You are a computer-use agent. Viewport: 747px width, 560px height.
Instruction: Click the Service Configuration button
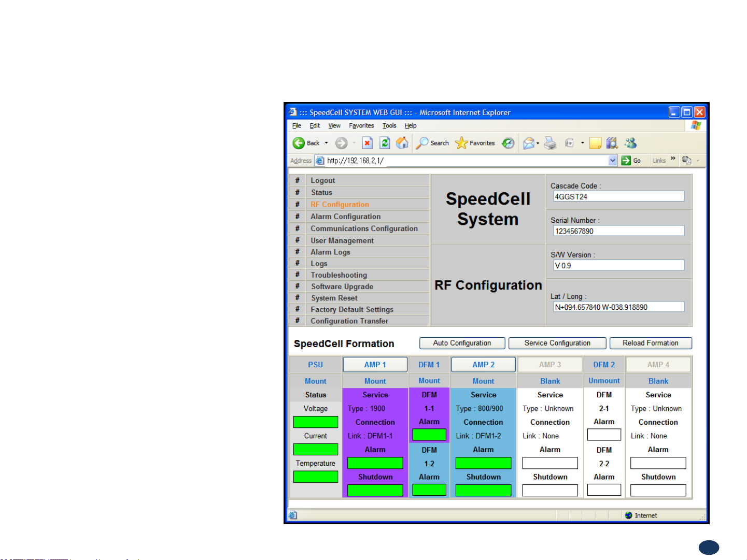[x=557, y=343]
